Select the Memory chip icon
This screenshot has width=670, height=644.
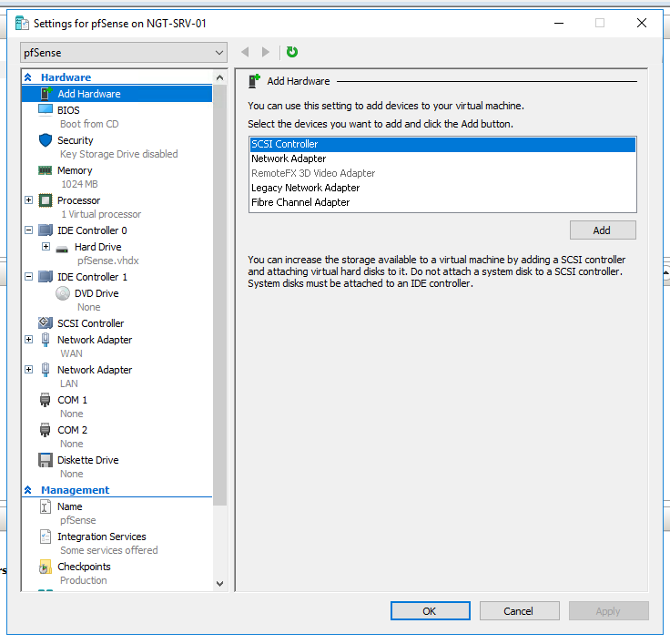[x=45, y=170]
